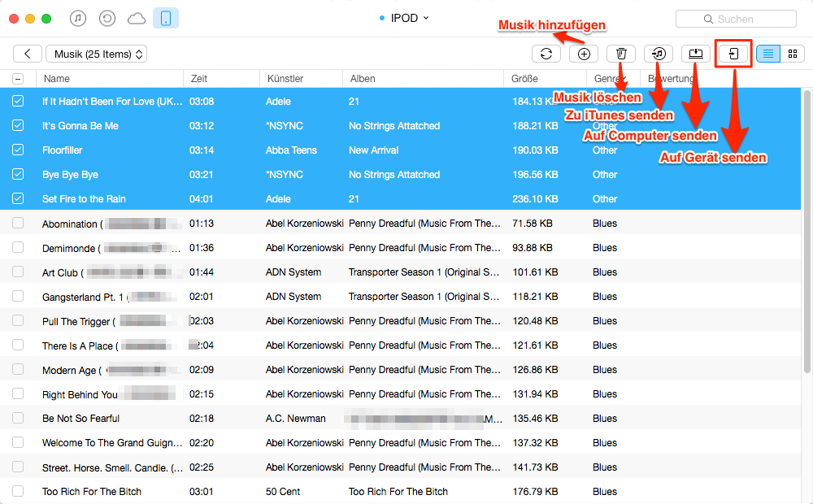Click Blues genre in Art Club row
The image size is (813, 504).
tap(605, 272)
